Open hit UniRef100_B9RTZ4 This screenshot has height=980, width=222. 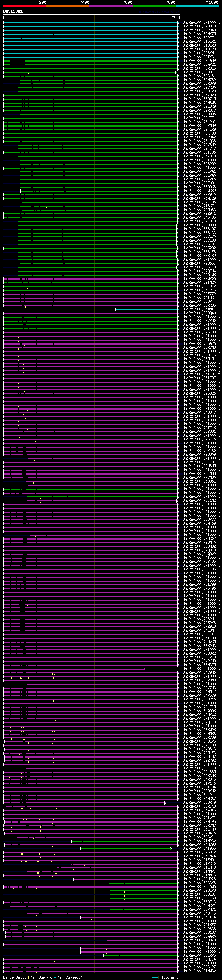(199, 38)
